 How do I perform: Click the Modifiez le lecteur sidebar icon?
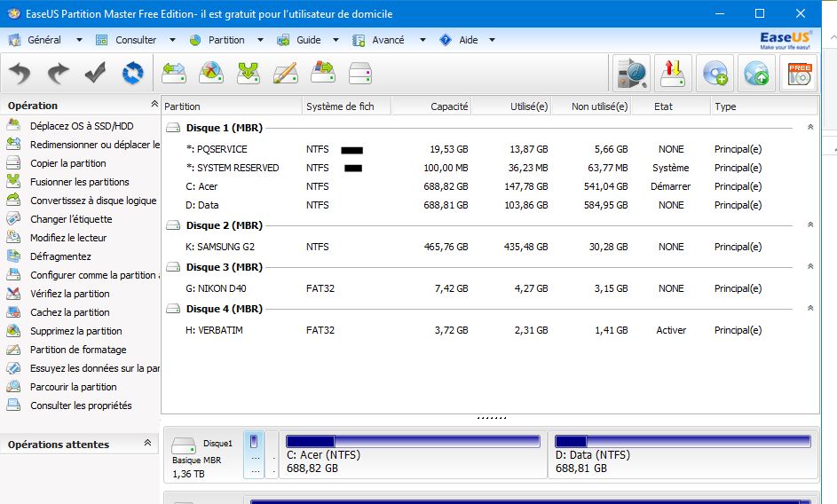(x=13, y=238)
